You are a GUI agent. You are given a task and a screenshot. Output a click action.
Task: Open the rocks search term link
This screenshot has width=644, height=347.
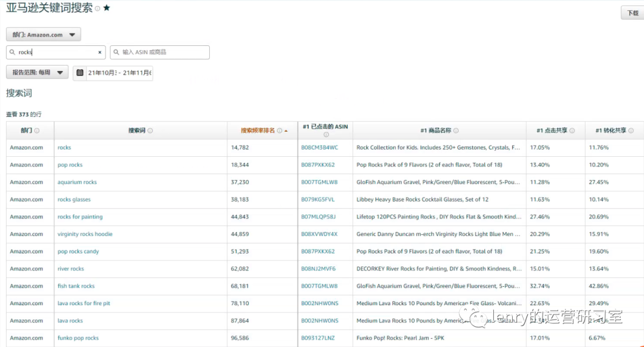[64, 147]
